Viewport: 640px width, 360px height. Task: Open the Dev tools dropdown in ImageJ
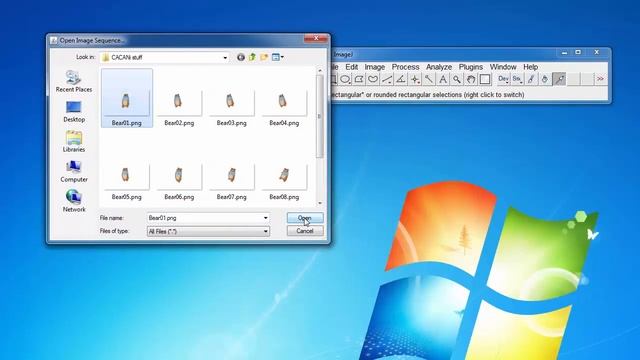pyautogui.click(x=504, y=79)
